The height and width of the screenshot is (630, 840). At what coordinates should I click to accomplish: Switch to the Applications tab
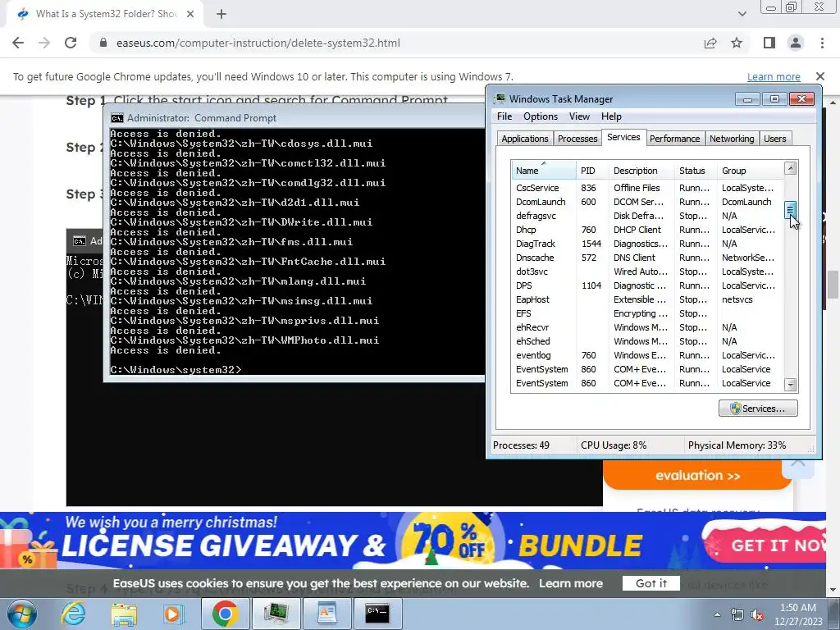pos(525,139)
